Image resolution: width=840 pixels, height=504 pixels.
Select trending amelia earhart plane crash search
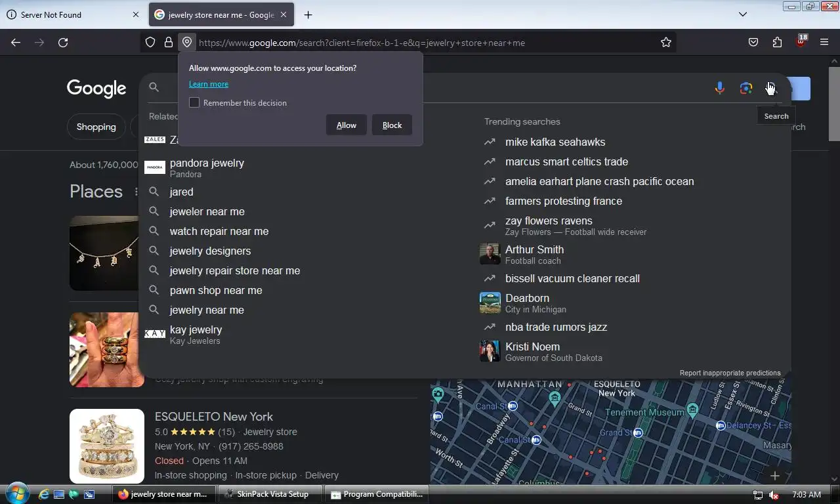click(599, 182)
